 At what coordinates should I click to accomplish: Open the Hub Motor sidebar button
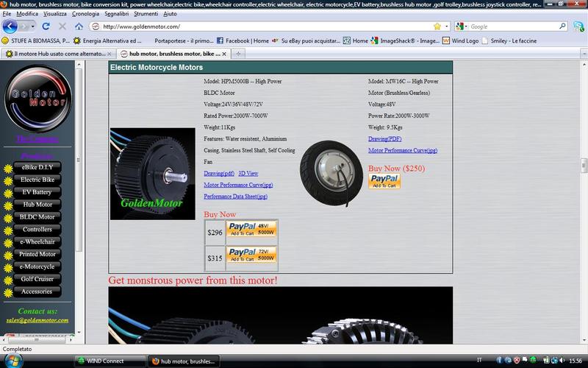pyautogui.click(x=37, y=205)
